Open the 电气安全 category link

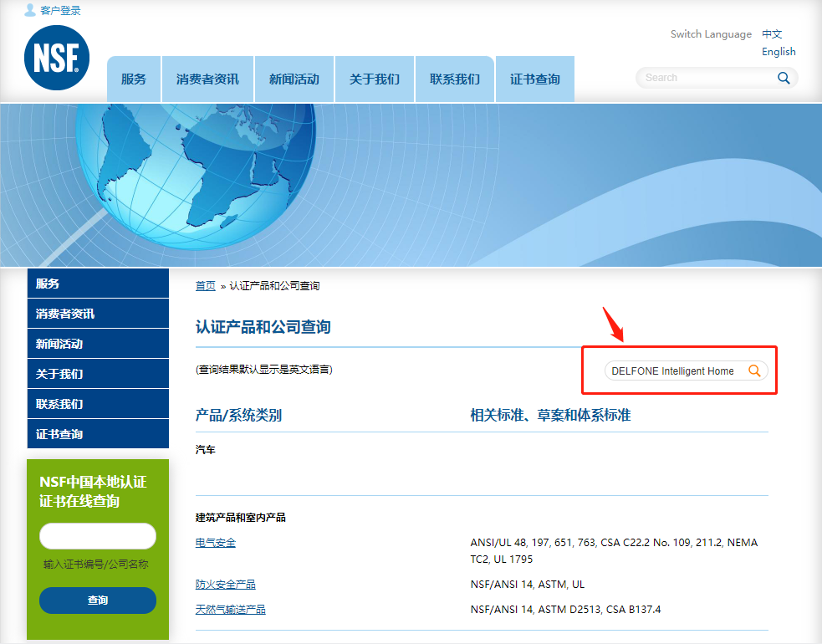point(216,543)
